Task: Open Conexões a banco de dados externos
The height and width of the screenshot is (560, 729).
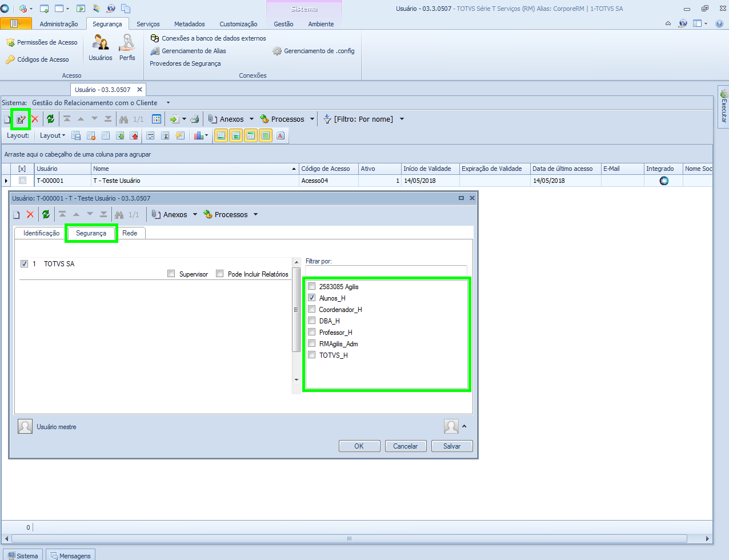Action: tap(208, 38)
